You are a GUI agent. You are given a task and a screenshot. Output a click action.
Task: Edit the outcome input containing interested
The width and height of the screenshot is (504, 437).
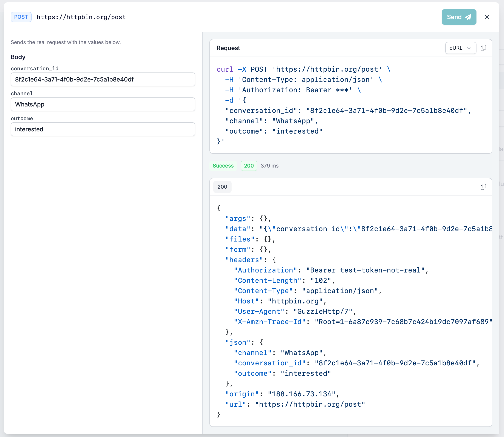pyautogui.click(x=103, y=129)
